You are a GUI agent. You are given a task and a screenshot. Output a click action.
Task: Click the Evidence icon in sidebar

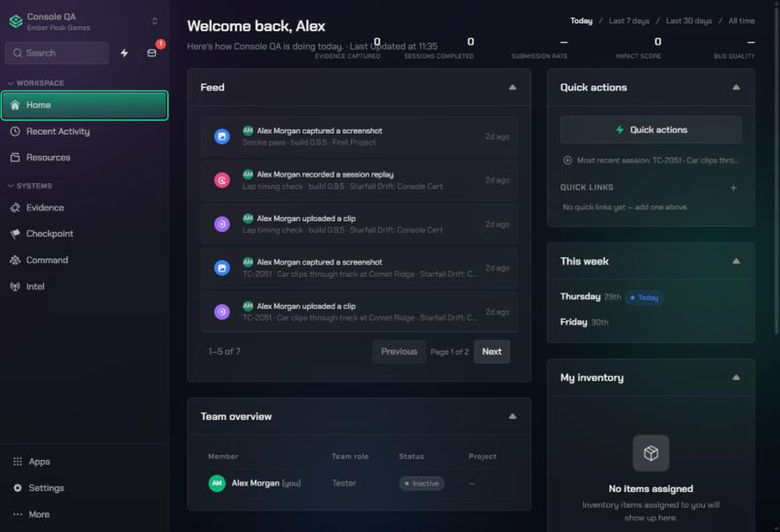[15, 208]
